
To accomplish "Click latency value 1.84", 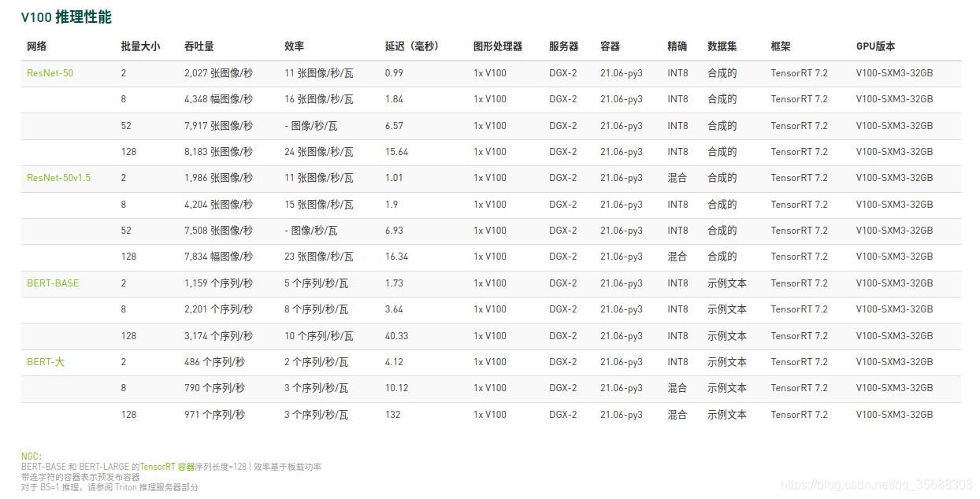I will [394, 99].
